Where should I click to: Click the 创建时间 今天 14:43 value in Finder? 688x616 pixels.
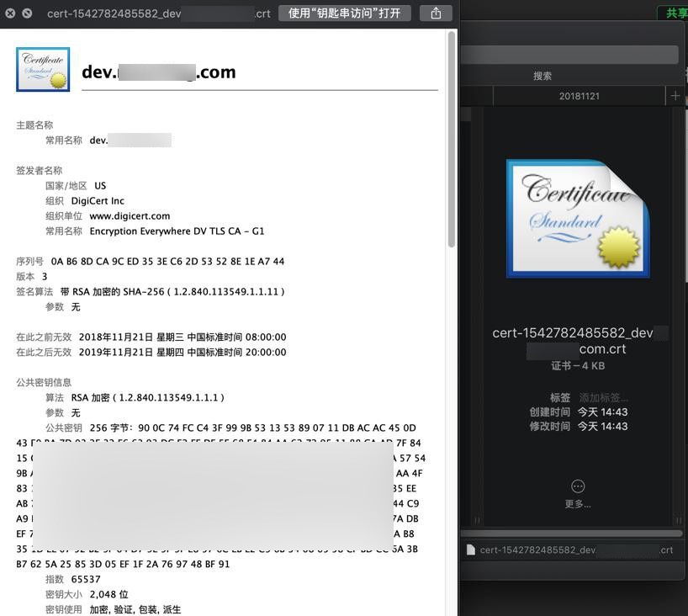602,412
